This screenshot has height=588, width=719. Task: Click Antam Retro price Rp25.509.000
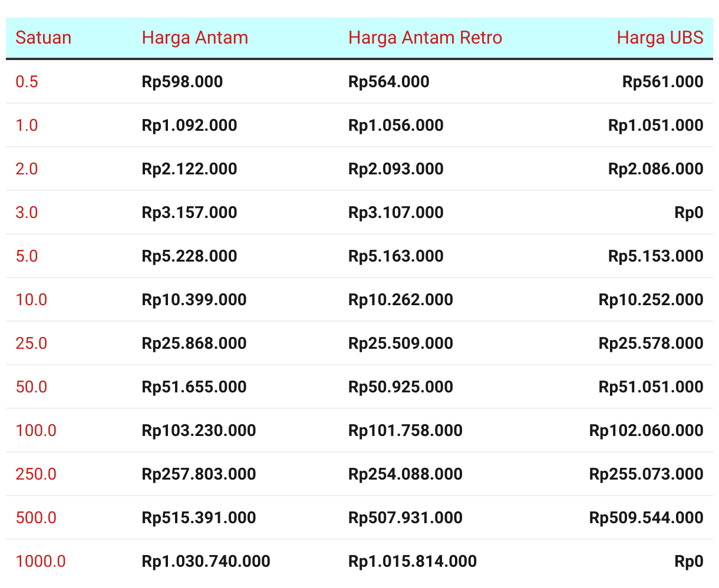tap(400, 343)
